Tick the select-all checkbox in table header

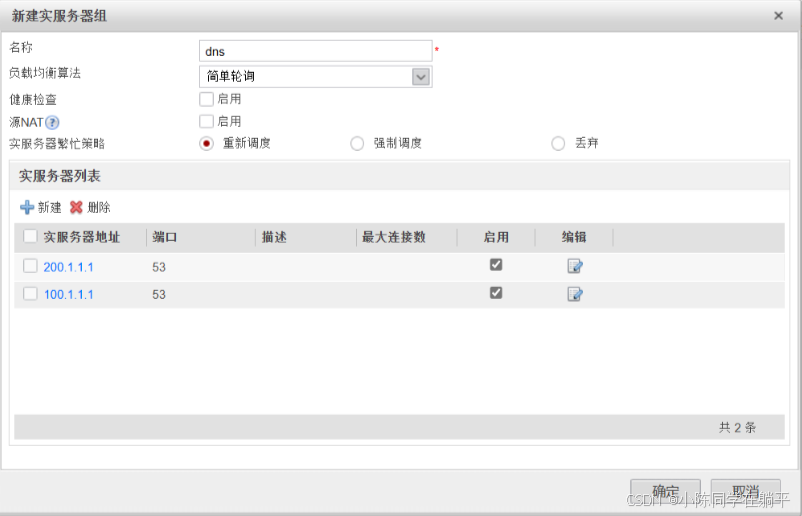30,236
